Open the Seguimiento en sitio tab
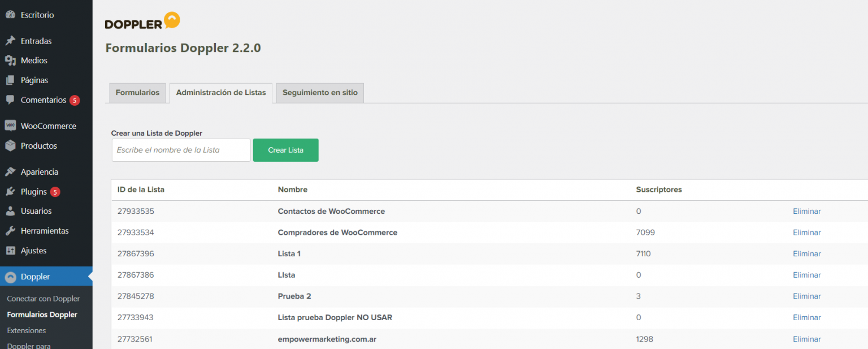 click(x=319, y=92)
